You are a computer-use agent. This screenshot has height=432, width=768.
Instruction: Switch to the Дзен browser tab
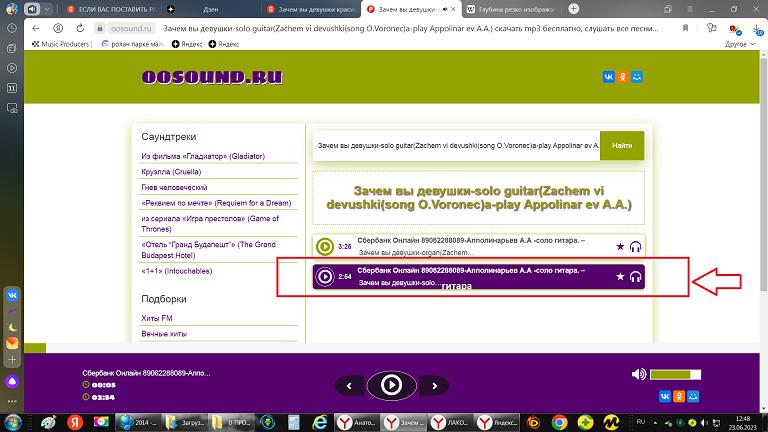click(211, 9)
